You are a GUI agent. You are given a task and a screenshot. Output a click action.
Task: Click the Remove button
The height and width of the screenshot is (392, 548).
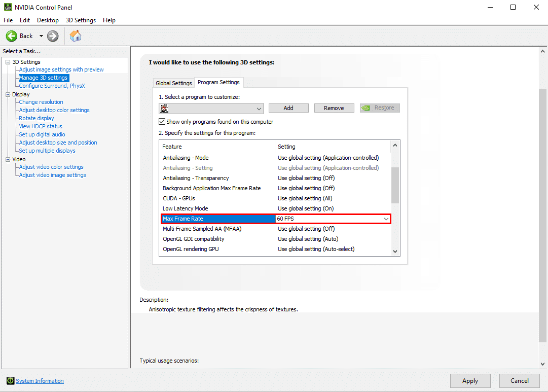coord(334,108)
